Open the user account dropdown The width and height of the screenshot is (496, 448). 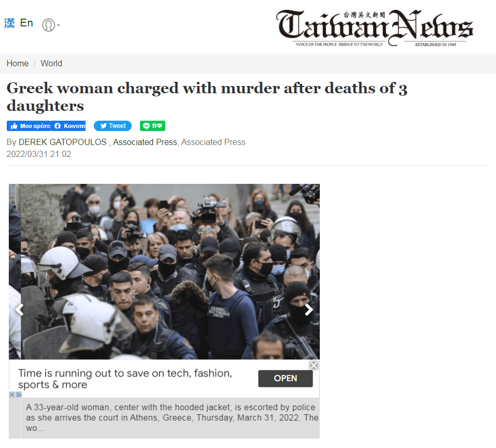tap(50, 25)
